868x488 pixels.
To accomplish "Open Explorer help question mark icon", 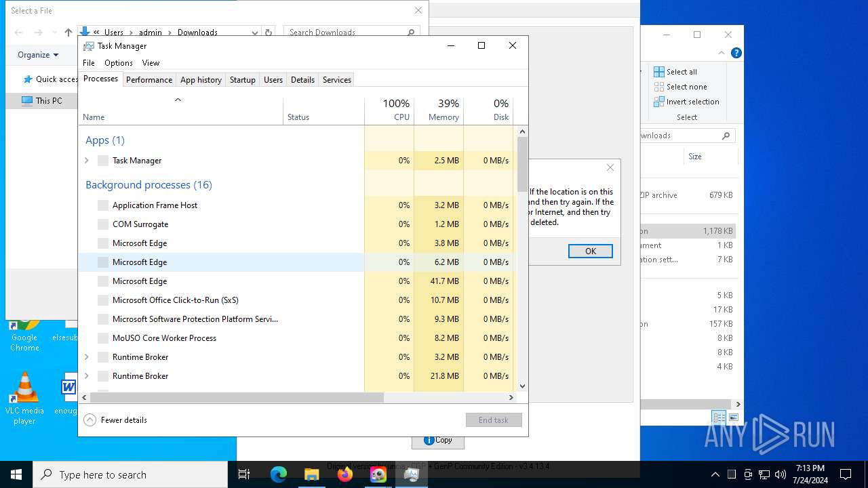I will [x=736, y=53].
